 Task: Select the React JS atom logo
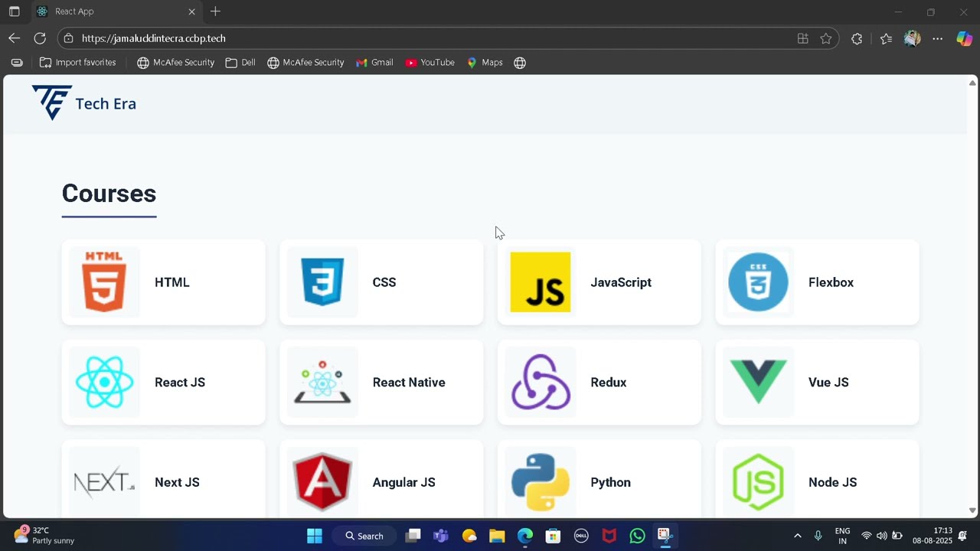click(x=105, y=382)
